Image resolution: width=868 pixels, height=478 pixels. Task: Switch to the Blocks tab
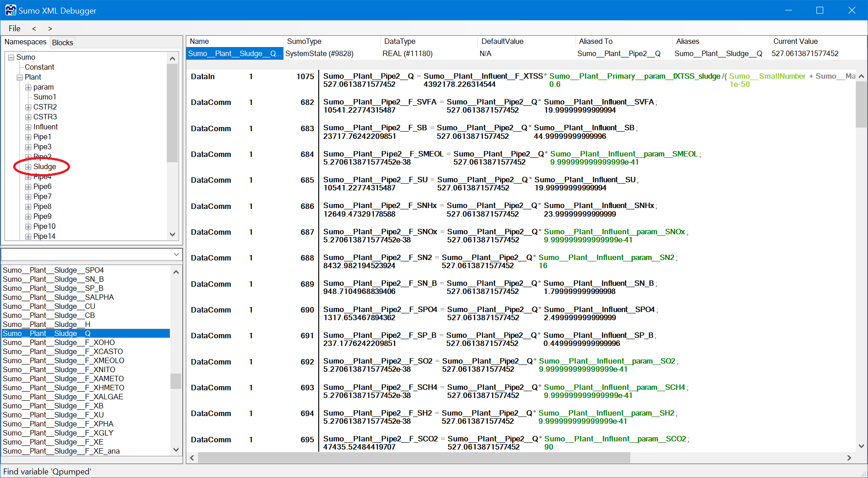(62, 43)
